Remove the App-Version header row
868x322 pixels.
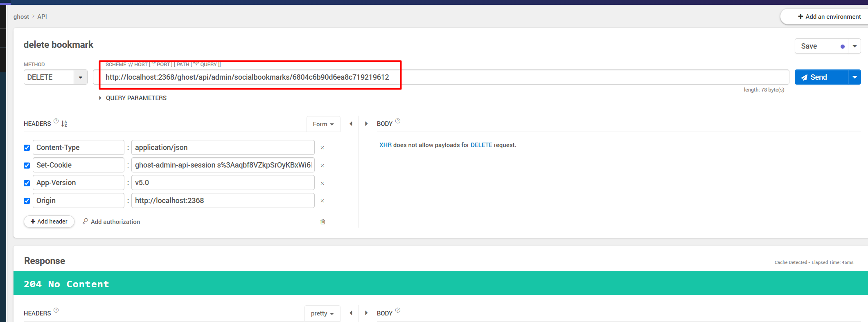click(322, 183)
